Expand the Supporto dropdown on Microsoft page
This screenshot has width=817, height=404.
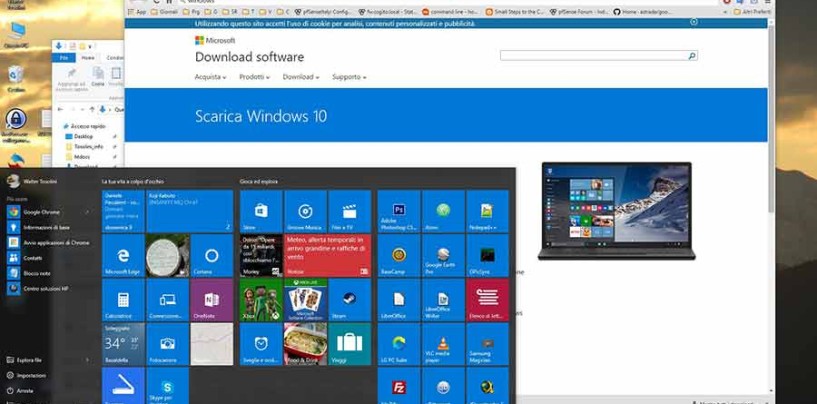point(349,77)
